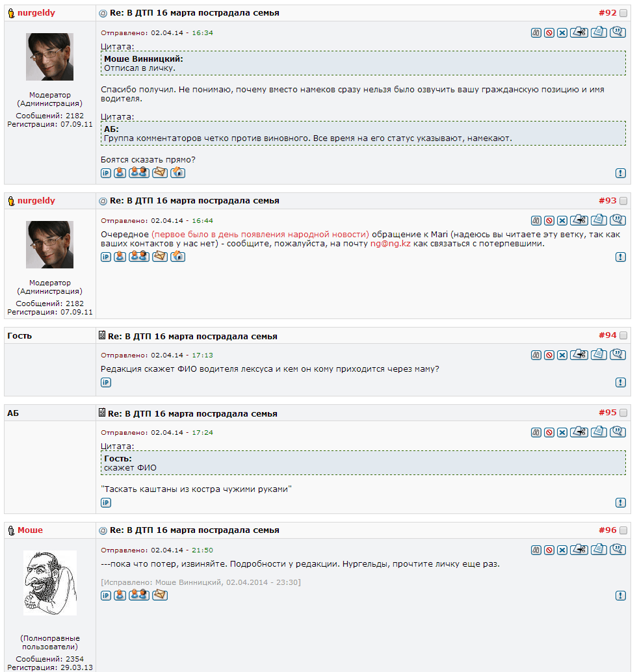637x672 pixels.
Task: Open the user profile icon in post #93
Action: click(x=120, y=257)
